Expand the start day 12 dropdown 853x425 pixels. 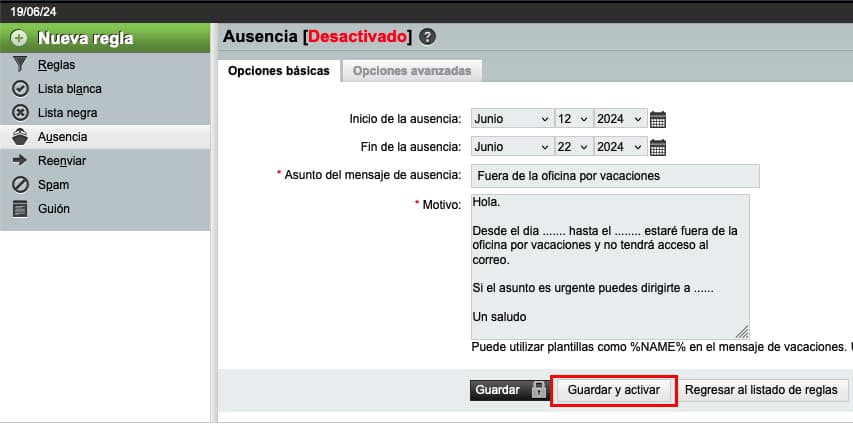pos(573,119)
